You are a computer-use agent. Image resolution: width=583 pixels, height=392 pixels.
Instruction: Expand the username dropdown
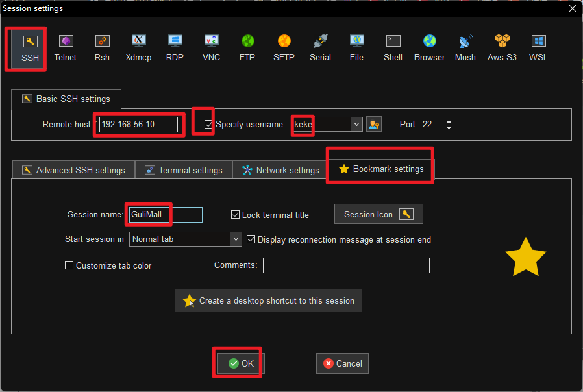click(x=356, y=124)
